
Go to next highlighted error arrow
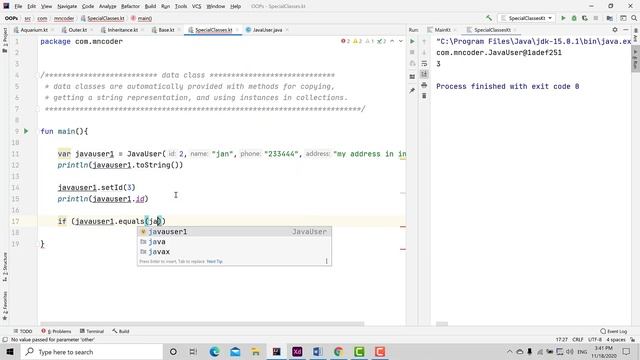400,41
